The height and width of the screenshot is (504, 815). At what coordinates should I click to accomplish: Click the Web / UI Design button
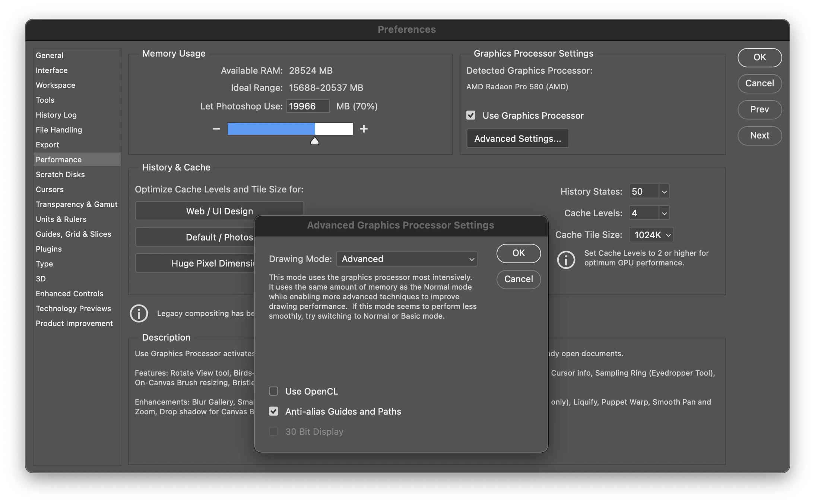point(219,211)
